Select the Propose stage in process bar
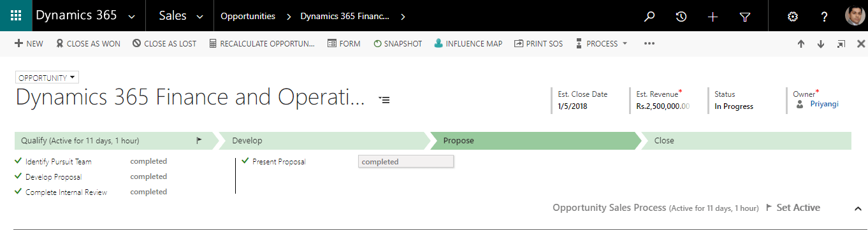This screenshot has height=230, width=868. [535, 141]
